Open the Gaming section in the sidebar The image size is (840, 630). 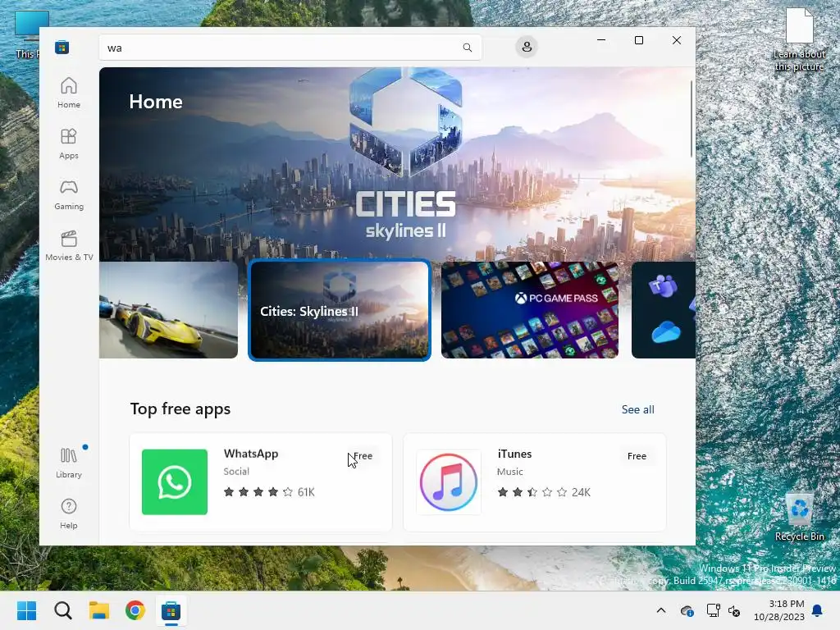(x=69, y=194)
